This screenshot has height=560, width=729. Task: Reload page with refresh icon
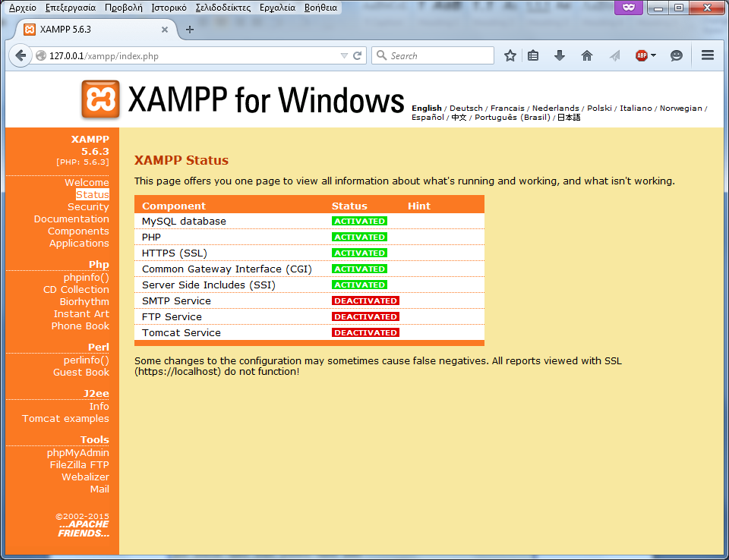[357, 55]
